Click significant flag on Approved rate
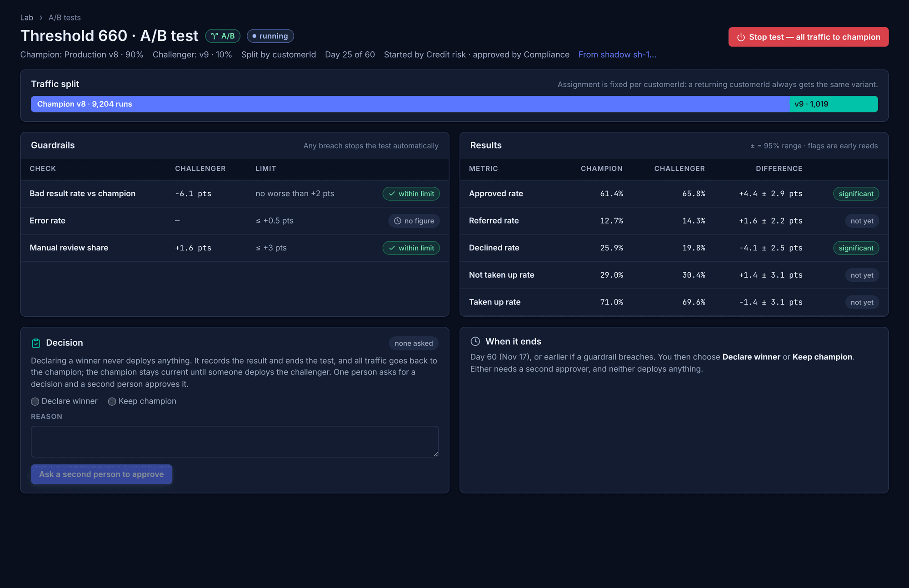909x588 pixels. (856, 194)
